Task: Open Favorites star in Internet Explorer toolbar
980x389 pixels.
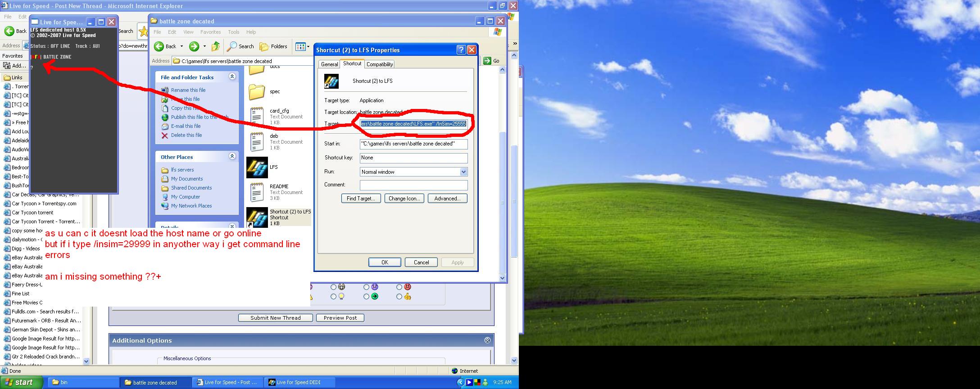Action: [x=143, y=32]
